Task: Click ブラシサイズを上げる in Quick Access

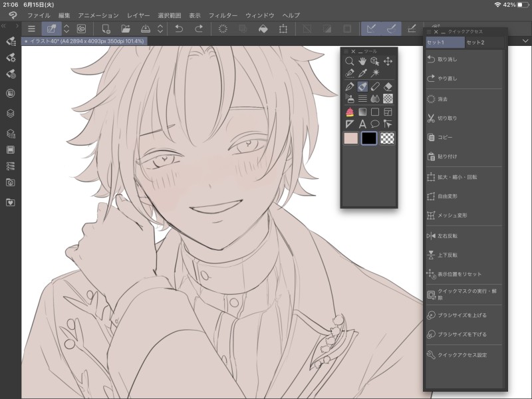Action: tap(464, 315)
